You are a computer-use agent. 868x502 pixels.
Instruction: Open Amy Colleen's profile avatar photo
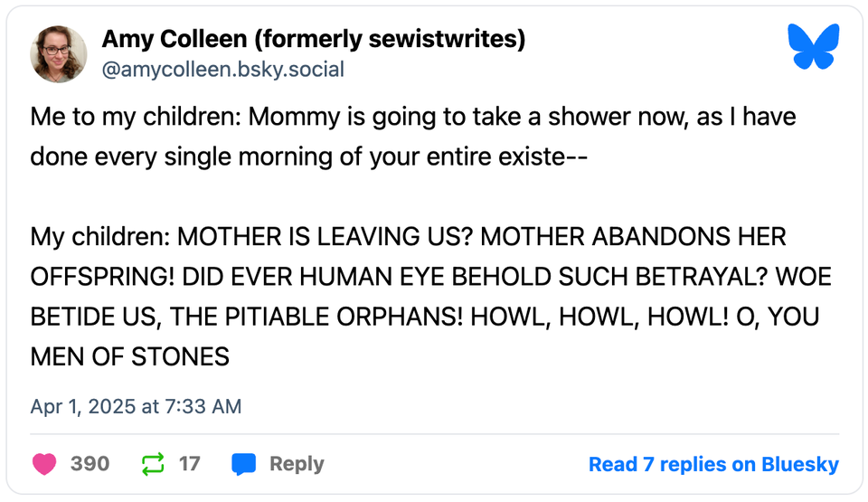pyautogui.click(x=58, y=53)
